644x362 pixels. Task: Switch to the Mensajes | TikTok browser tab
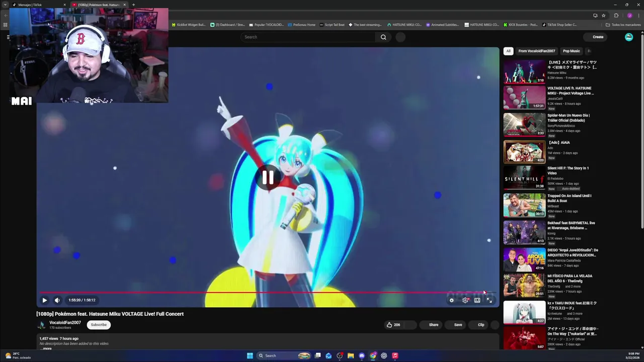click(38, 5)
